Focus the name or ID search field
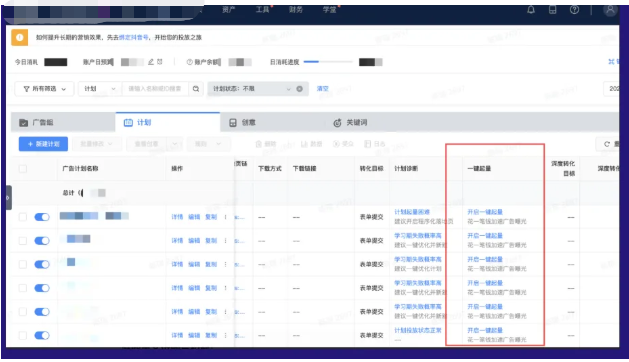The image size is (629, 362). [x=155, y=89]
